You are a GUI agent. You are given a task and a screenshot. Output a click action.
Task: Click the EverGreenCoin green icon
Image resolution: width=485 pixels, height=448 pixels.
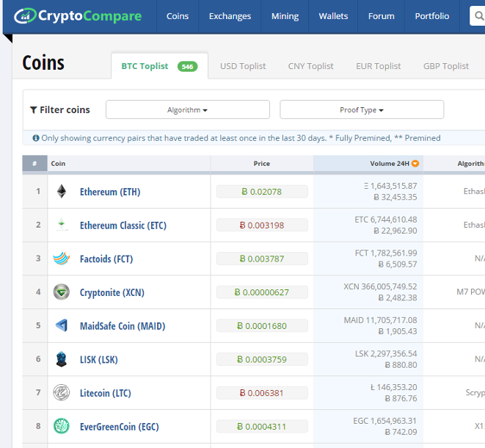tap(61, 426)
